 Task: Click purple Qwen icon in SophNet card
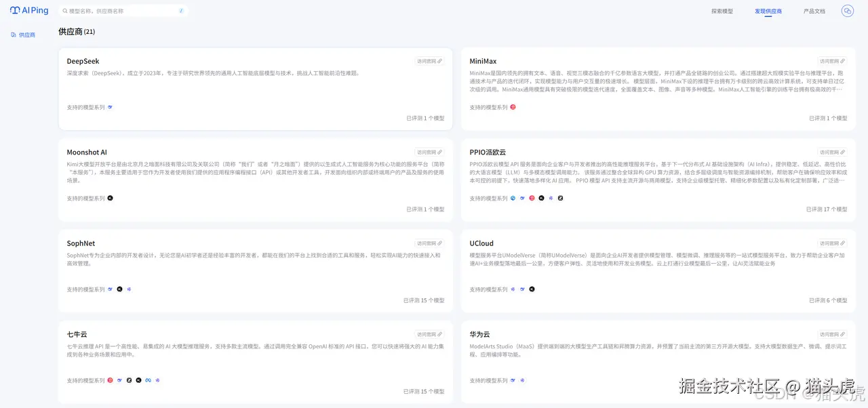tap(129, 289)
